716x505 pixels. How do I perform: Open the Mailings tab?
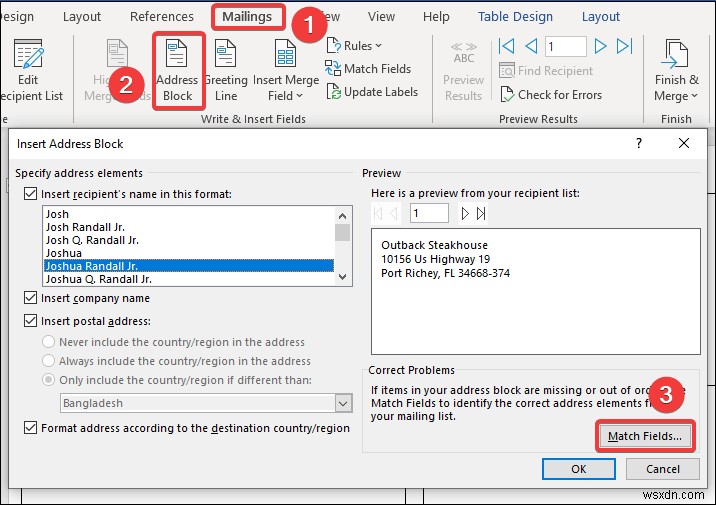(247, 17)
